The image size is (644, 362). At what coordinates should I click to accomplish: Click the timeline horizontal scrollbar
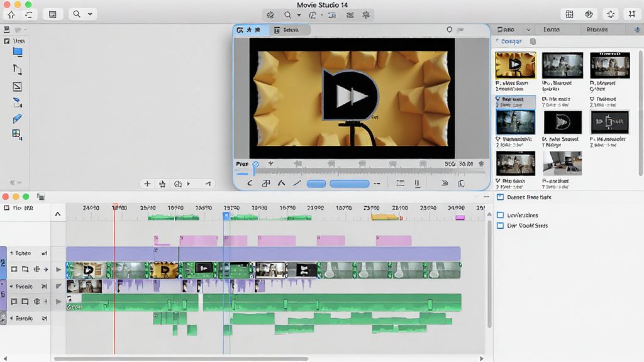pyautogui.click(x=180, y=358)
